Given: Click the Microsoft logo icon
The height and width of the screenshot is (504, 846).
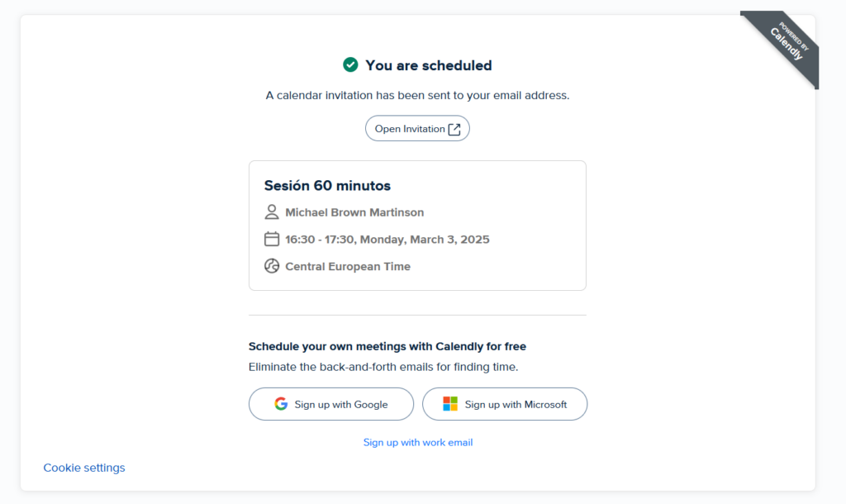Looking at the screenshot, I should pyautogui.click(x=450, y=404).
